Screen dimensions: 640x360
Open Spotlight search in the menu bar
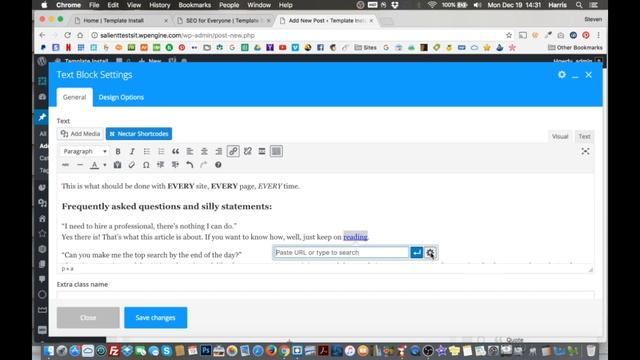tap(579, 5)
